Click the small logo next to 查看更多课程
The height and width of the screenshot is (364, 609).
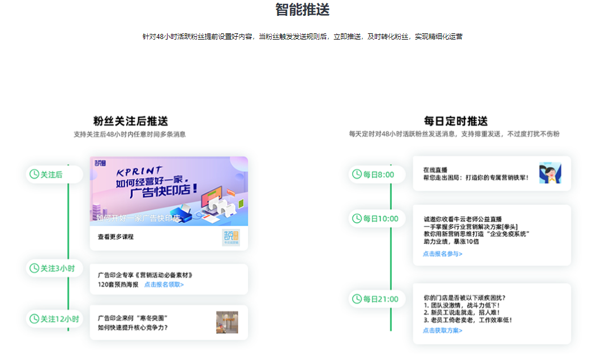coord(230,237)
